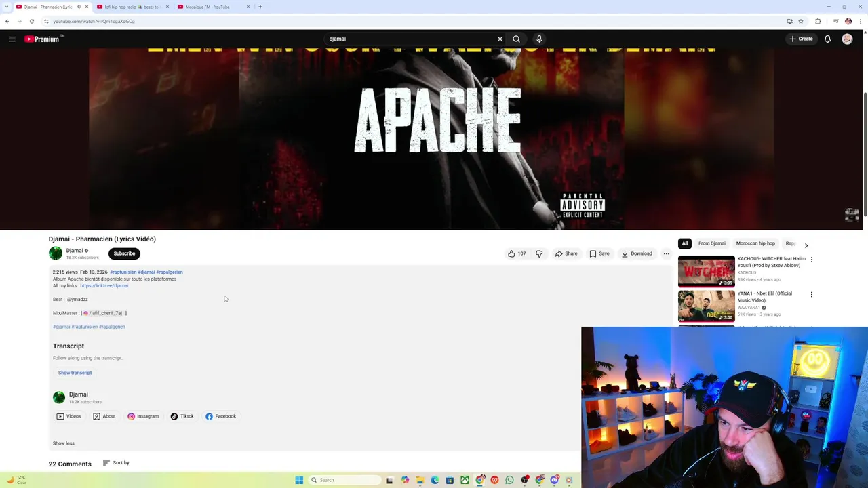Like the Pharmacien video

pos(517,253)
